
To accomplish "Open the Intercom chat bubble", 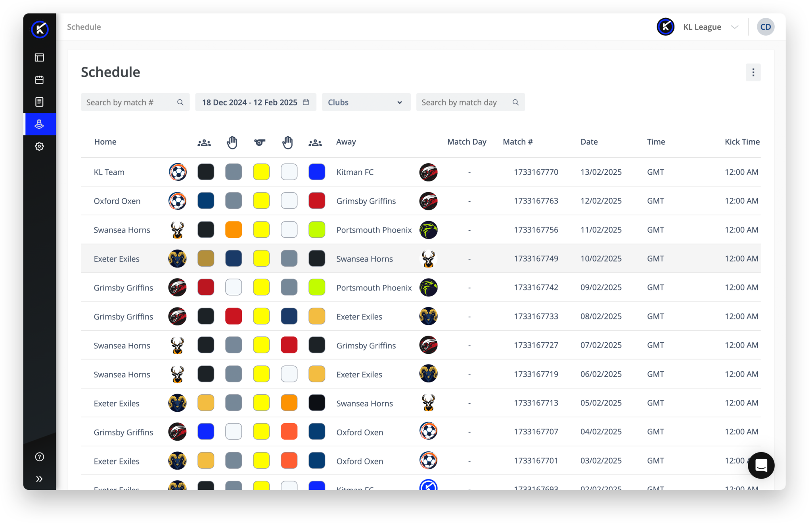I will point(761,465).
